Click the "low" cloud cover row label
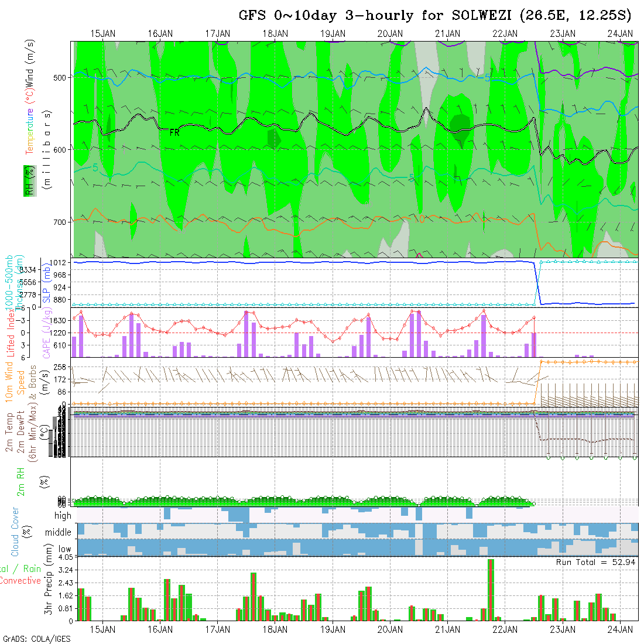The image size is (644, 644). pyautogui.click(x=64, y=549)
